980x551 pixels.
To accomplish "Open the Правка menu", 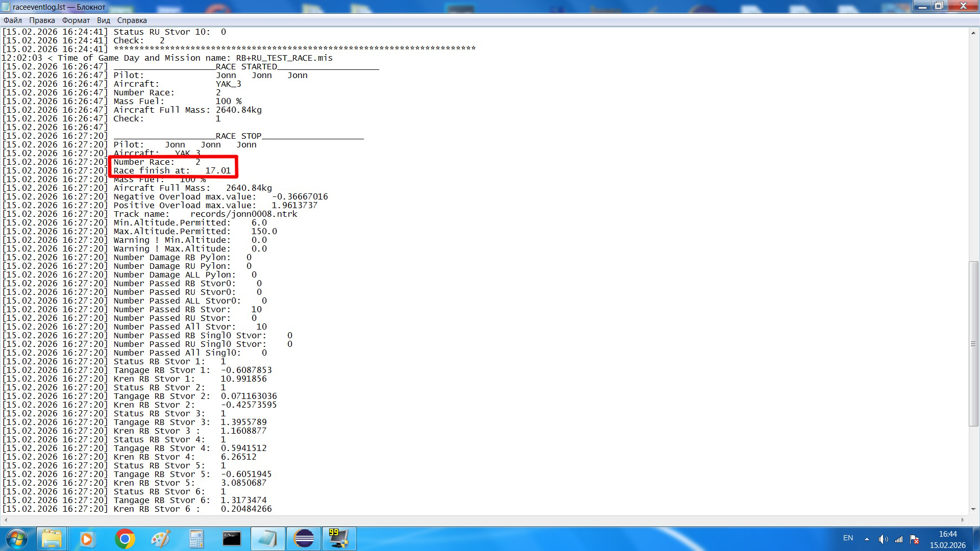I will (x=42, y=20).
